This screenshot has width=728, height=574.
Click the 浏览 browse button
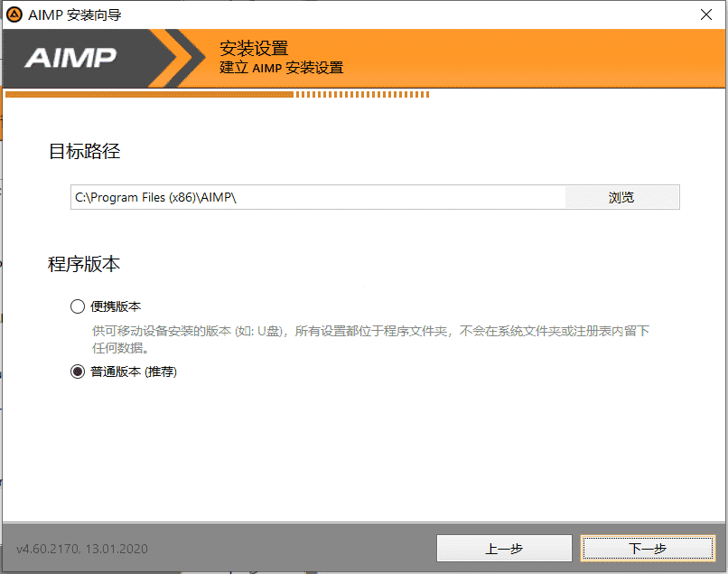621,198
